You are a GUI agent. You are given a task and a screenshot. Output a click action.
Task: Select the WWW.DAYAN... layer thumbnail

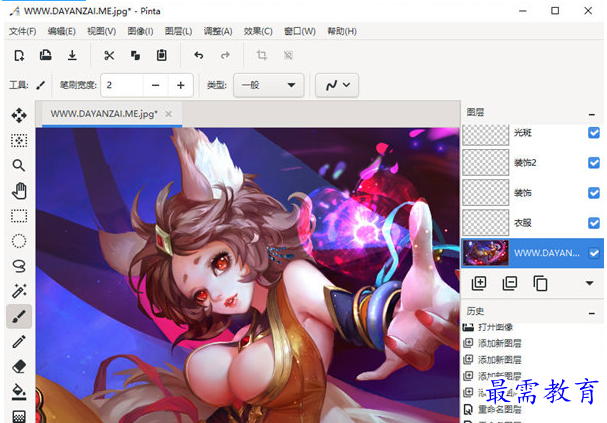(x=486, y=253)
